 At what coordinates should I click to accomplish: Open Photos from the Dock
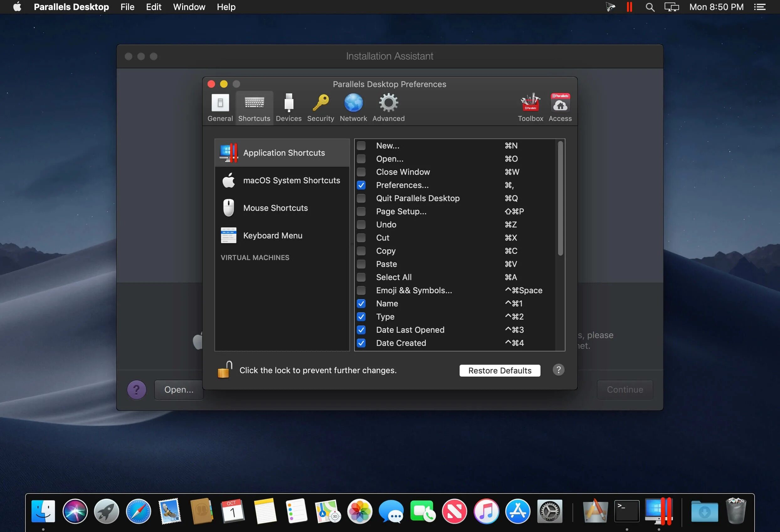pyautogui.click(x=360, y=512)
